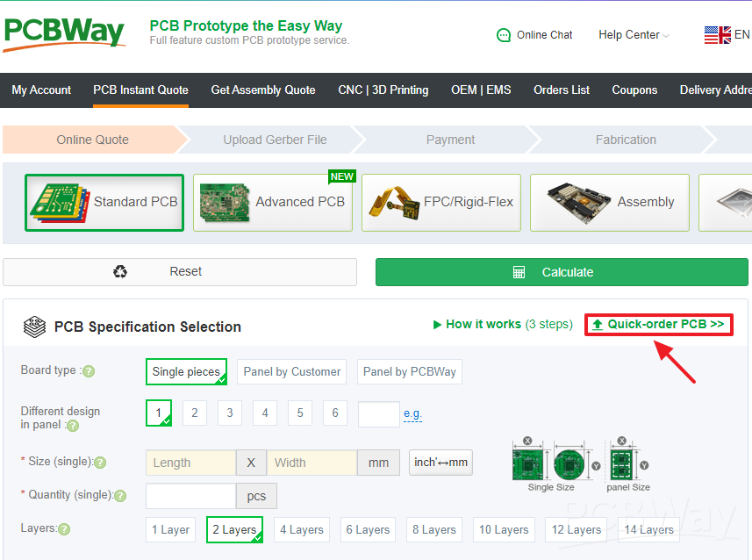Select Single pieces board type
The image size is (752, 560).
[186, 371]
